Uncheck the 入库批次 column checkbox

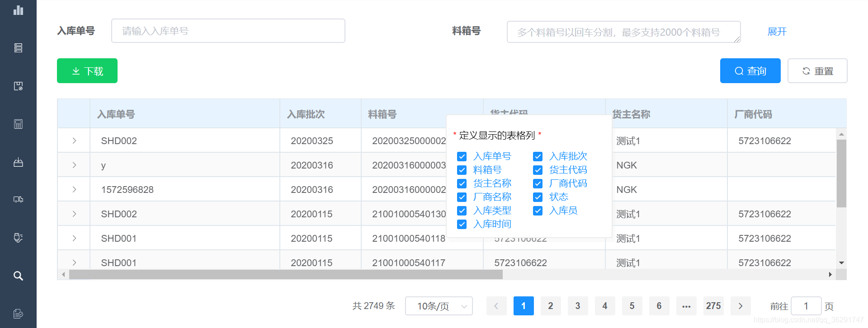coord(538,156)
